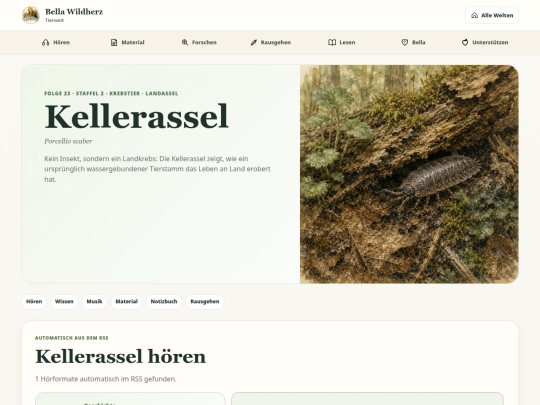Click the Kellerassel hören heading
Screen dimensions: 540x405
(x=121, y=356)
